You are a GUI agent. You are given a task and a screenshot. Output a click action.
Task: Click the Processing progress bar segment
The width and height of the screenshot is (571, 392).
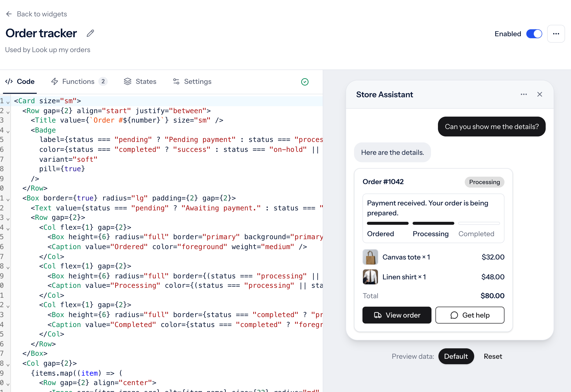433,223
